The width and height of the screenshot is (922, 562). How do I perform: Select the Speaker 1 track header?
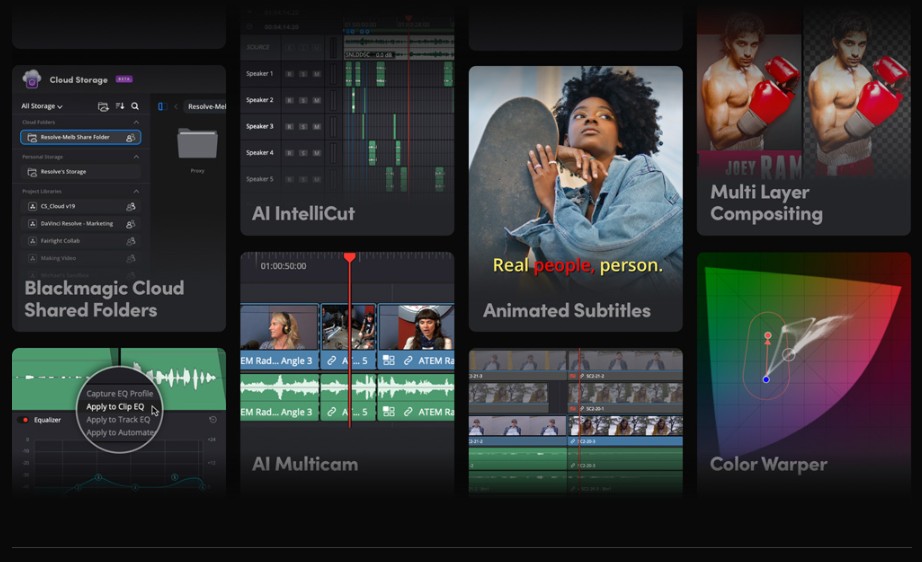click(259, 74)
